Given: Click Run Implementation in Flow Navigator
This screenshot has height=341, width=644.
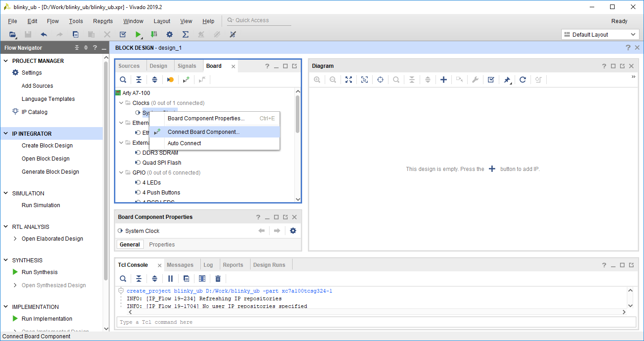Looking at the screenshot, I should tap(47, 319).
